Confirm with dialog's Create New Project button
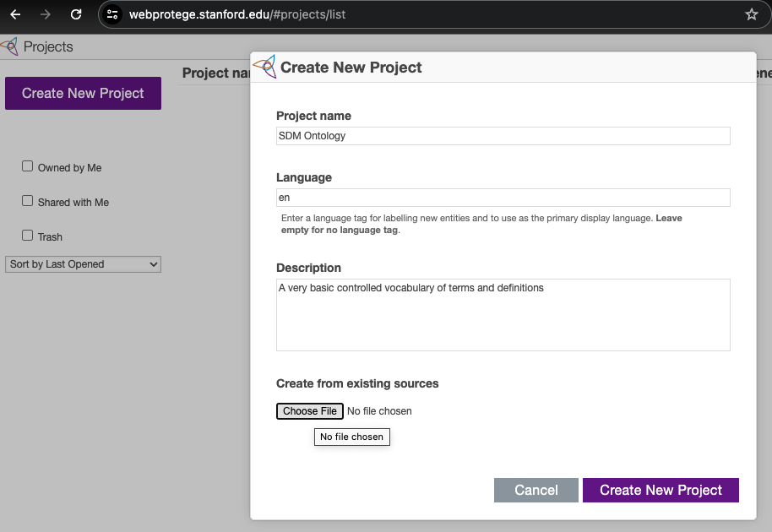The image size is (772, 532). [x=661, y=490]
